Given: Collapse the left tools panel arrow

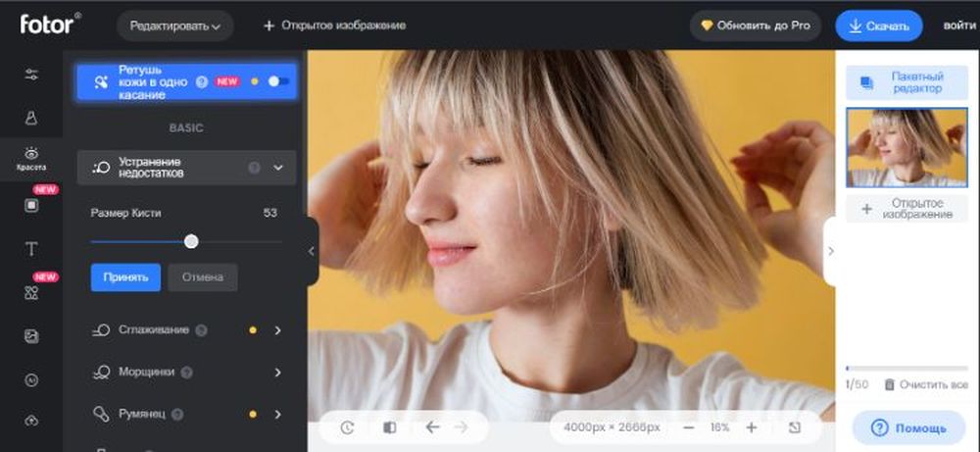Looking at the screenshot, I should tap(312, 251).
